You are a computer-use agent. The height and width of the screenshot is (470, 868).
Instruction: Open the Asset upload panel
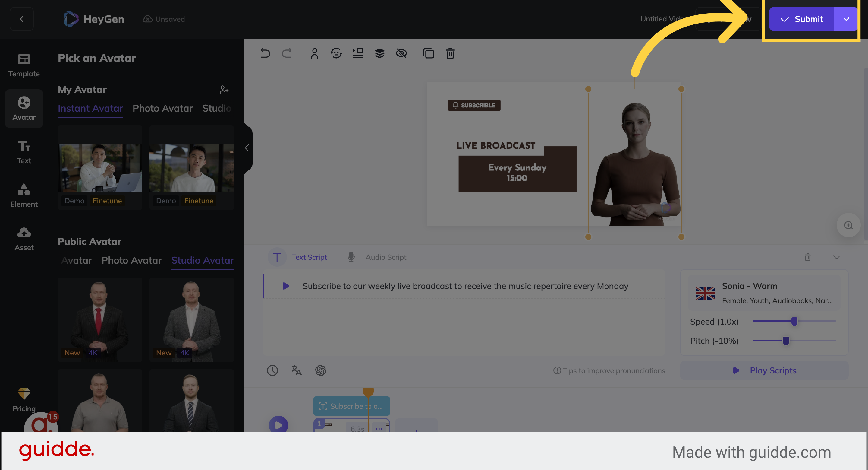click(x=24, y=238)
